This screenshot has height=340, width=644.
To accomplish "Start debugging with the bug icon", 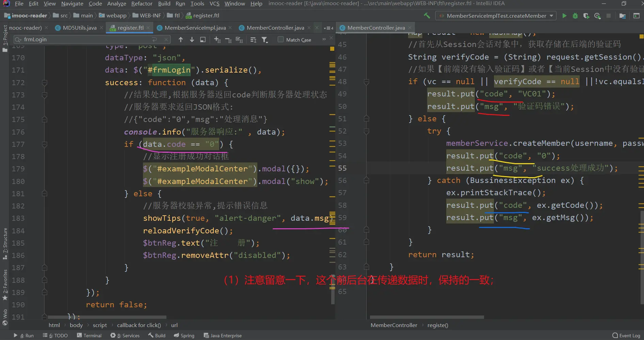I will pyautogui.click(x=575, y=16).
